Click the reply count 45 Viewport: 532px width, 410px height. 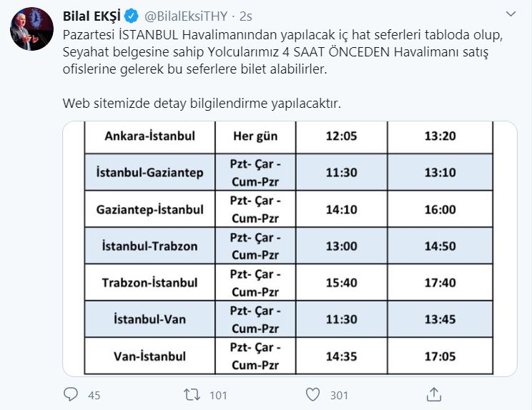[x=94, y=394]
